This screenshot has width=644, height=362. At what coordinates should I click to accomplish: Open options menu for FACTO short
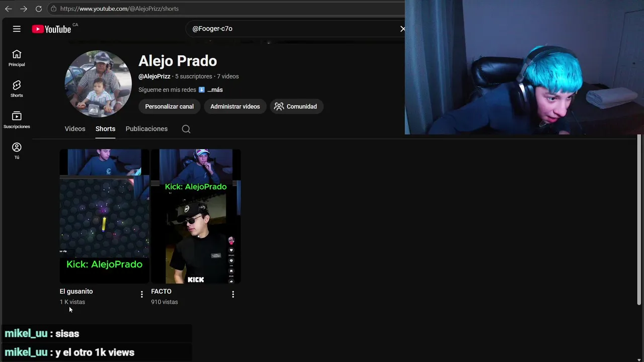(x=233, y=294)
